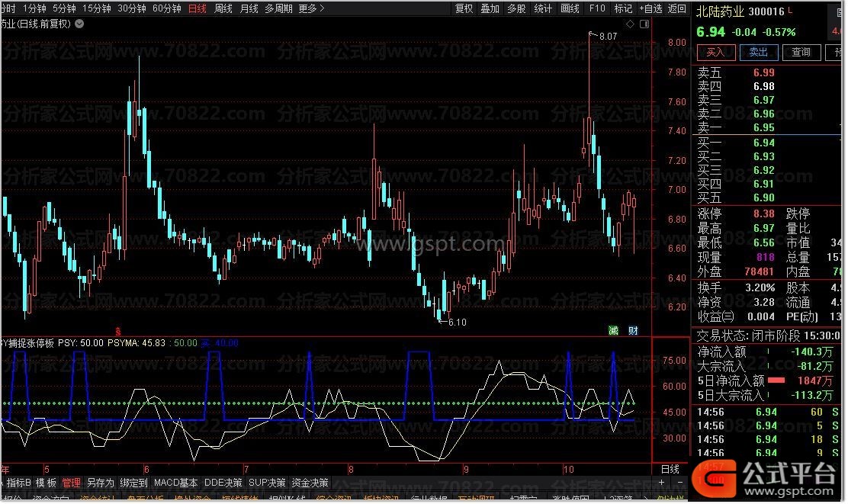Click the 减 marker icon on chart
The image size is (848, 504).
tap(613, 330)
